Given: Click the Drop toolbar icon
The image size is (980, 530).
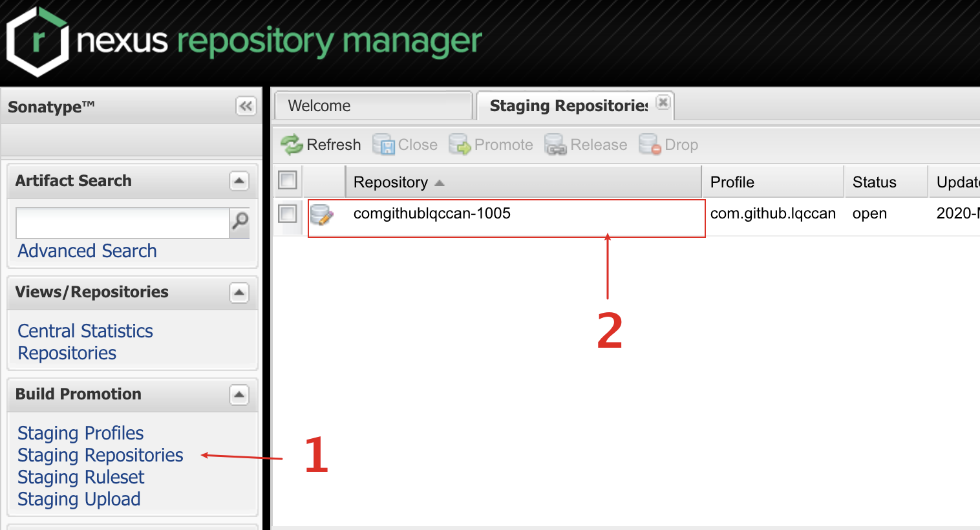Looking at the screenshot, I should (x=649, y=144).
